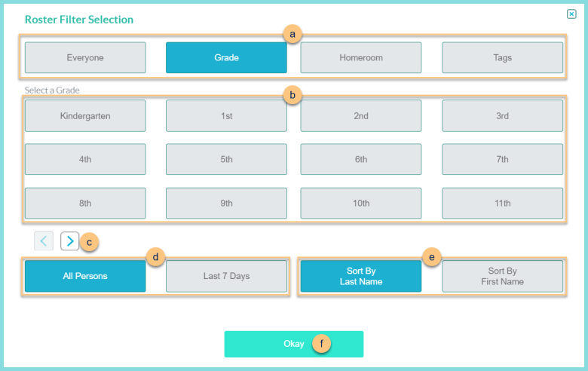
Task: Select 5th grade
Action: pos(226,159)
